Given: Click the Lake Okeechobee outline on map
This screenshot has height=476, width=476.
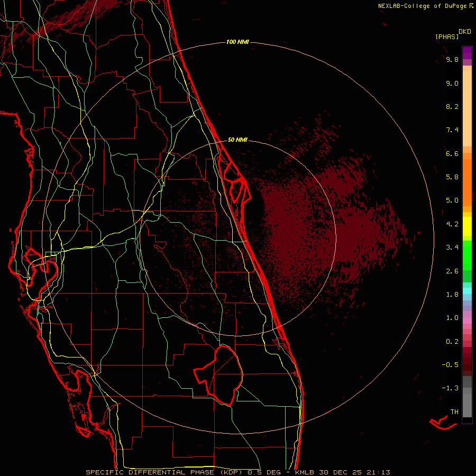Looking at the screenshot, I should click(x=218, y=376).
